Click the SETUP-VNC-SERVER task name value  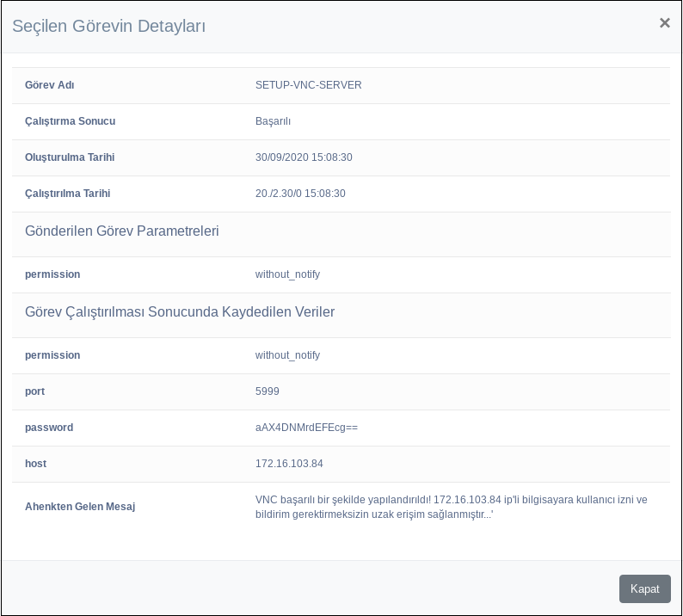point(308,85)
